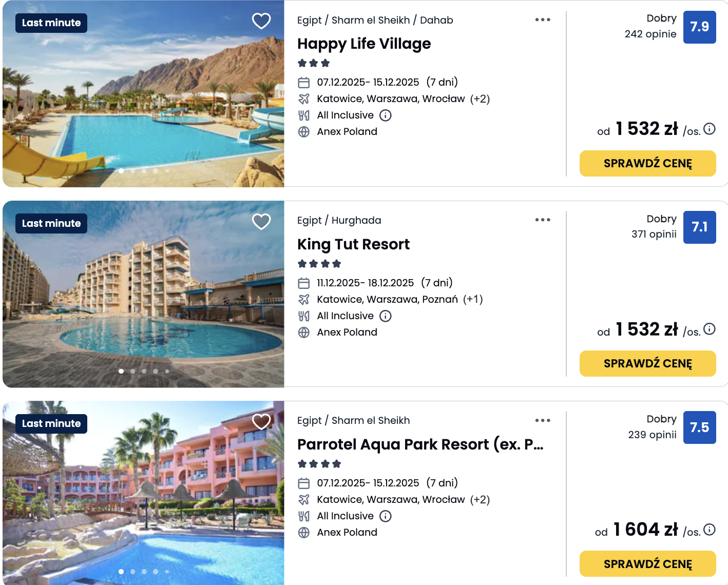Click the heart icon on Happy Life Village
Screen dimensions: 728x585
[261, 21]
